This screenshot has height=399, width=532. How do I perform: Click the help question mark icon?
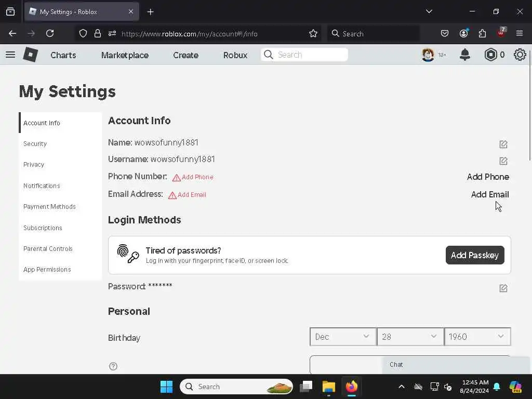point(113,366)
